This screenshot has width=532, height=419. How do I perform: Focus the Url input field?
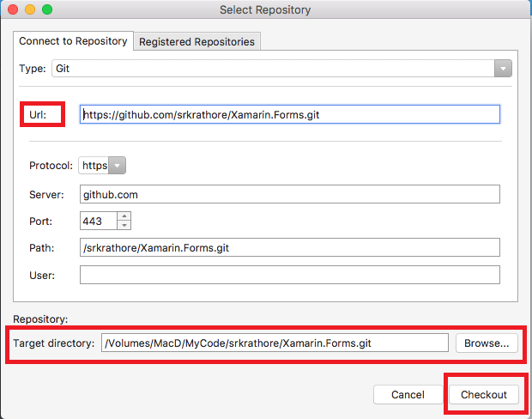point(290,114)
